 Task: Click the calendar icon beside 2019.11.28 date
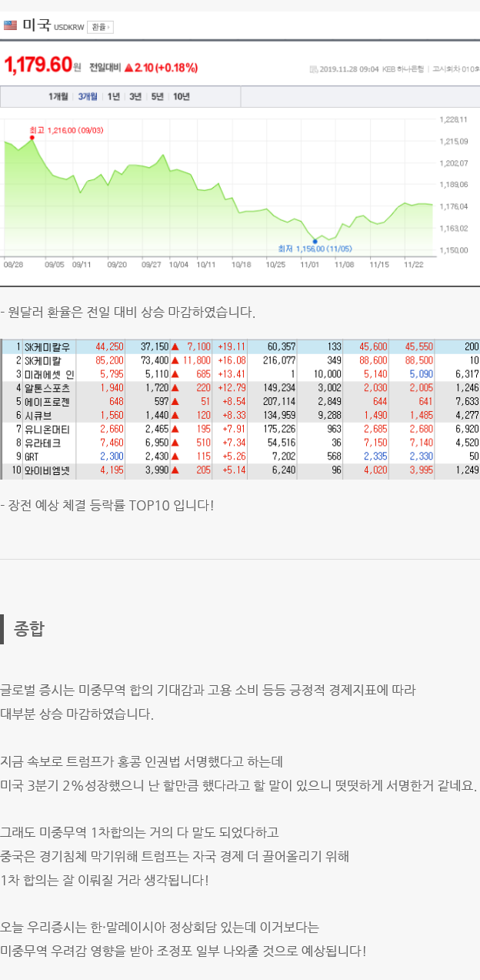click(314, 69)
